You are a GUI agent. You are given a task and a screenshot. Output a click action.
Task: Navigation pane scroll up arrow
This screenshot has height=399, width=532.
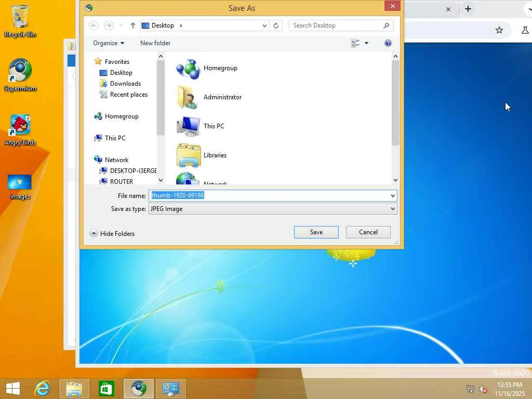click(161, 56)
